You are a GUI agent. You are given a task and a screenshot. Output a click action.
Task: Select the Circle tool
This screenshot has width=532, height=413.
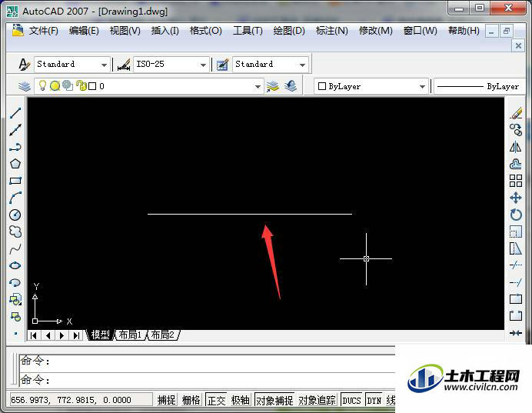click(x=15, y=215)
